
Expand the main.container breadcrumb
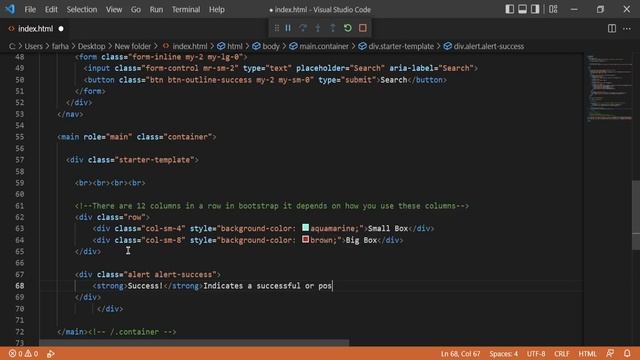click(324, 46)
